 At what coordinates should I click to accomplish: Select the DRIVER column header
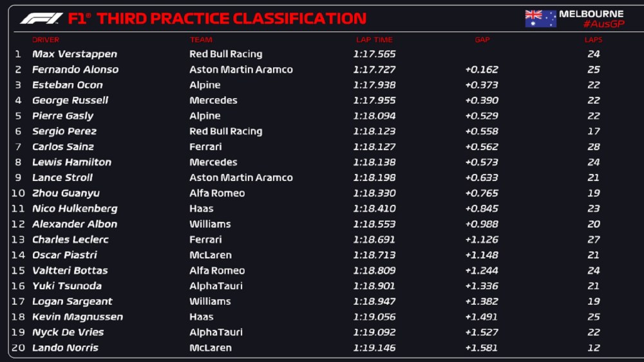point(46,40)
